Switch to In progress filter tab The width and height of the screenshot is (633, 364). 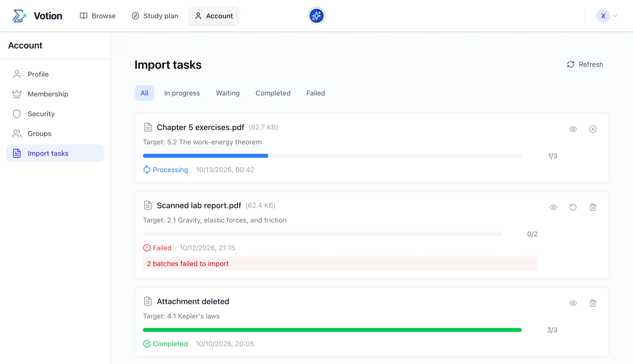click(182, 93)
